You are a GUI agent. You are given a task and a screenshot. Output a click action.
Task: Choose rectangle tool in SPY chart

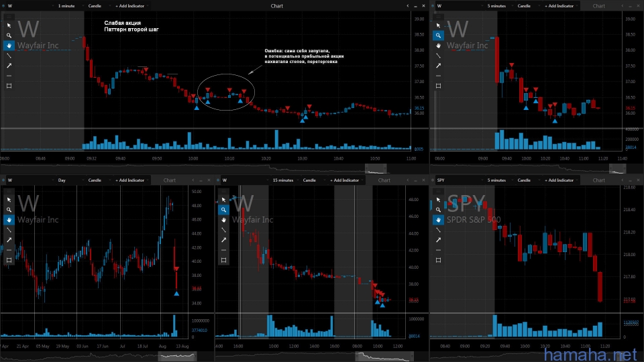click(438, 260)
